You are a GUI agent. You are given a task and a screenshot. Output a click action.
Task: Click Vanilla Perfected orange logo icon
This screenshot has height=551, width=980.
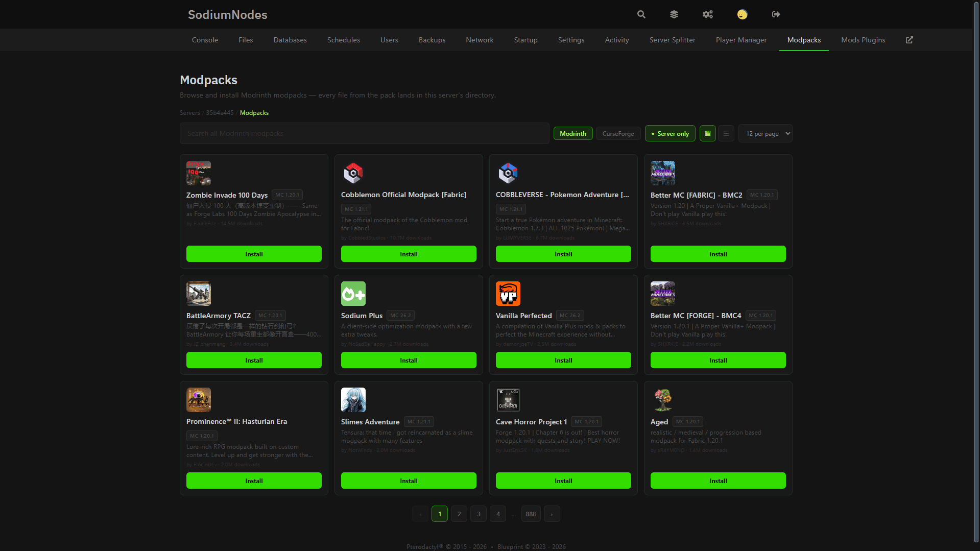508,294
